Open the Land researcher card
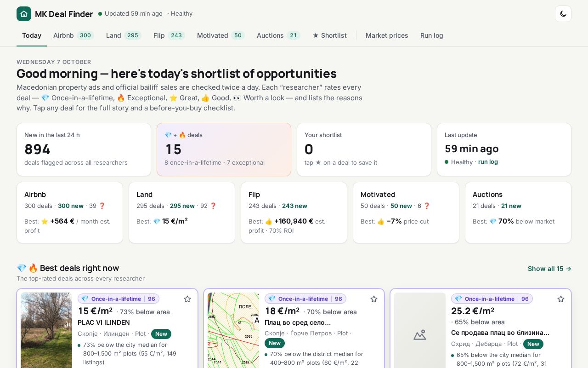The image size is (588, 368). [x=182, y=213]
